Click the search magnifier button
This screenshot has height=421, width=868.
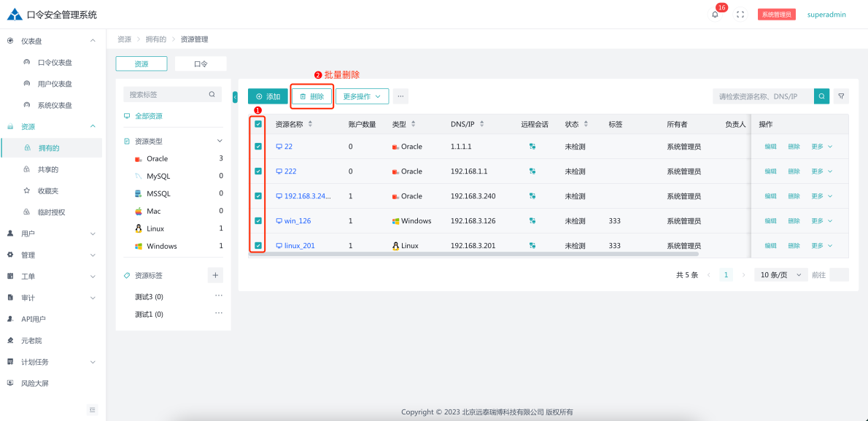pos(821,96)
